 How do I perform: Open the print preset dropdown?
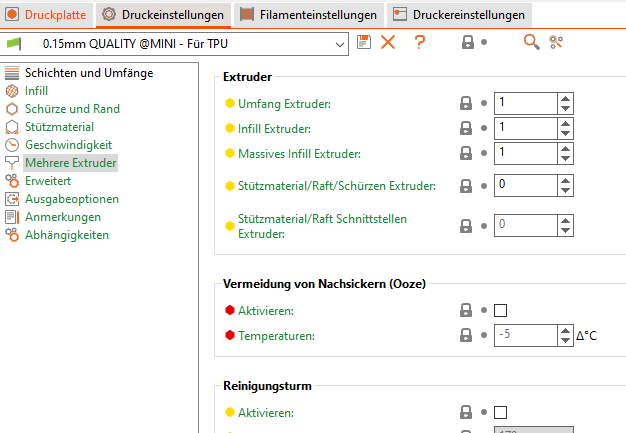tap(340, 43)
